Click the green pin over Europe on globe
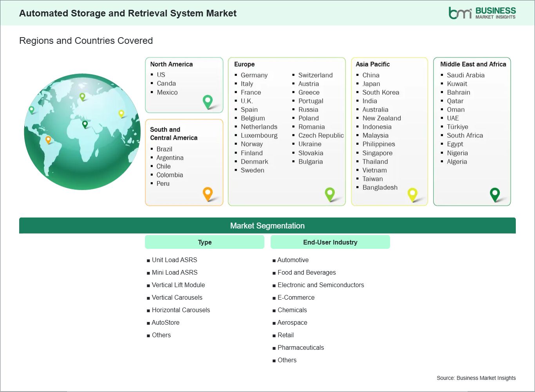The width and height of the screenshot is (535, 392). pyautogui.click(x=83, y=96)
